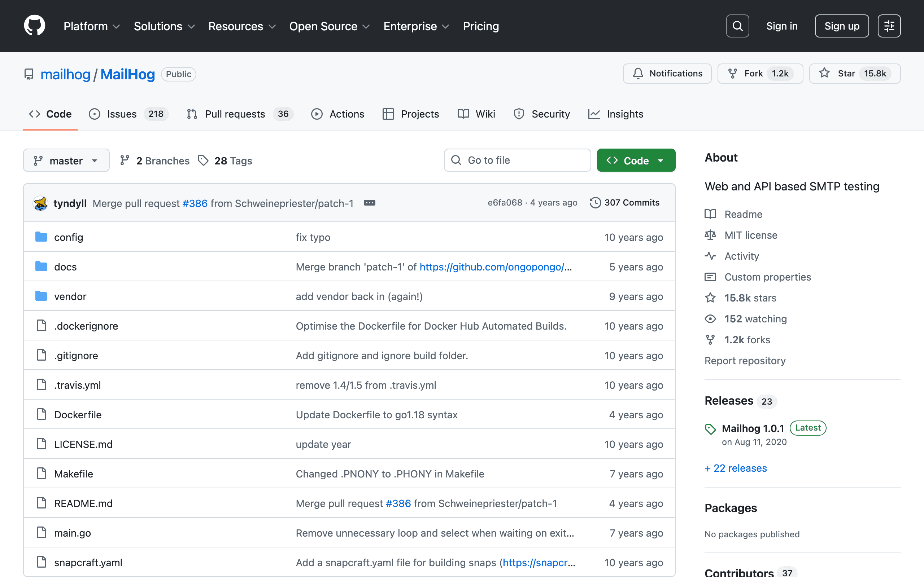Viewport: 924px width, 577px height.
Task: Expand the Open Source menu
Action: pyautogui.click(x=329, y=26)
